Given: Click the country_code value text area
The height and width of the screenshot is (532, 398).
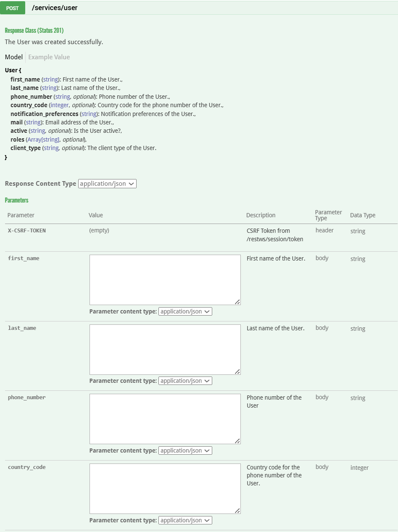Looking at the screenshot, I should [165, 488].
